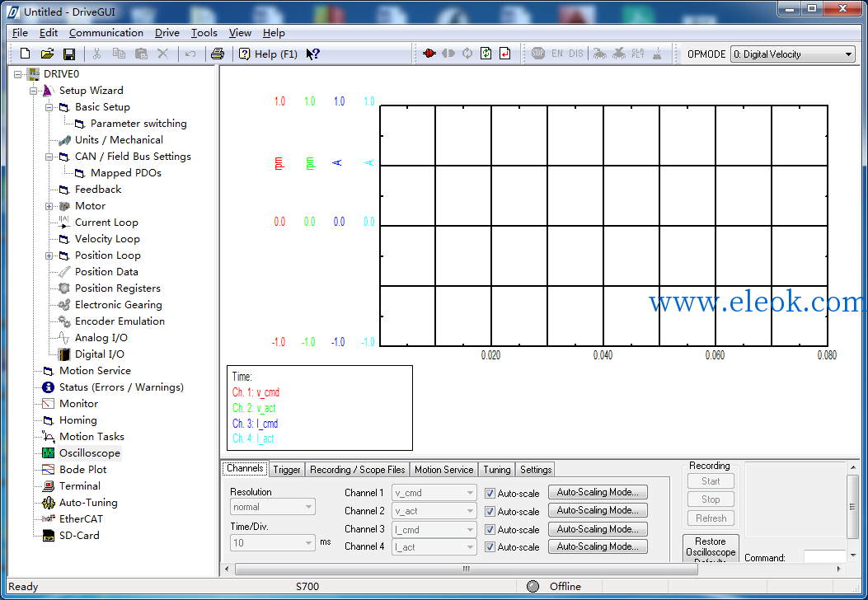Click the Print toolbar icon

[x=218, y=54]
